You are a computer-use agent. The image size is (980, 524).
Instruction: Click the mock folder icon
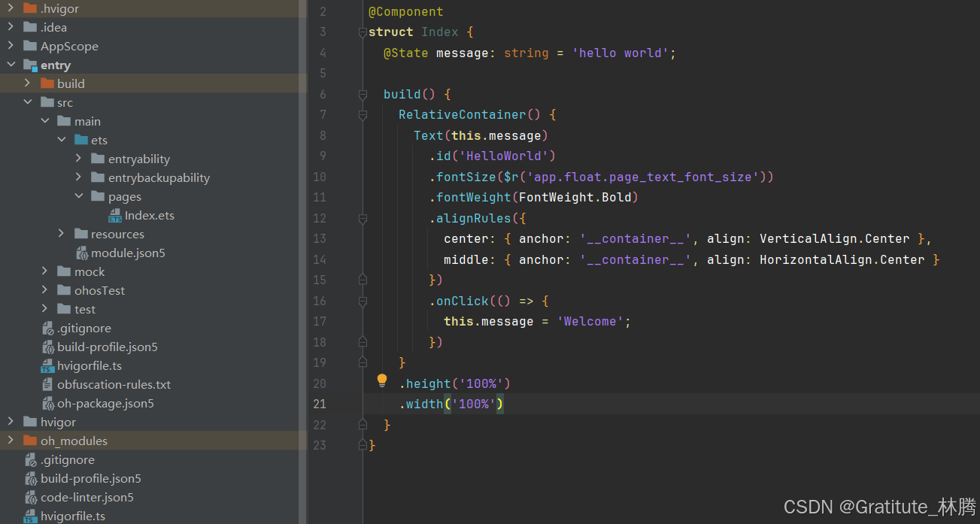[64, 271]
